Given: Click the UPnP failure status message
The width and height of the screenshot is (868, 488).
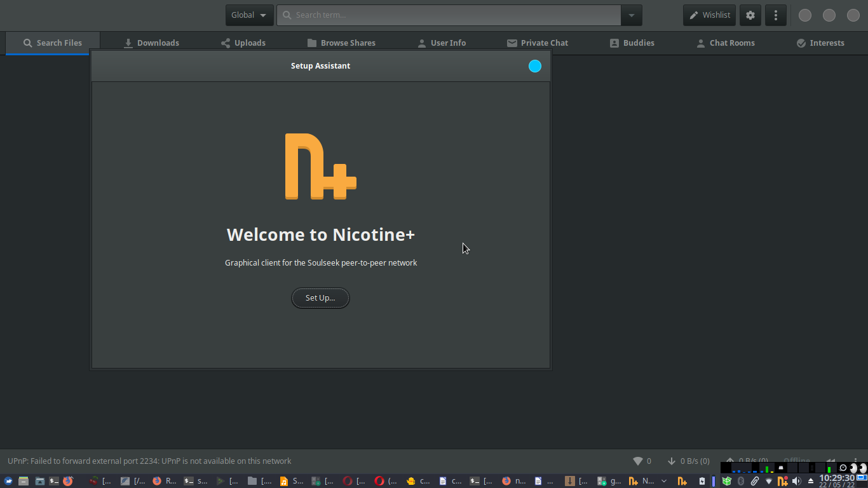Looking at the screenshot, I should [x=149, y=461].
